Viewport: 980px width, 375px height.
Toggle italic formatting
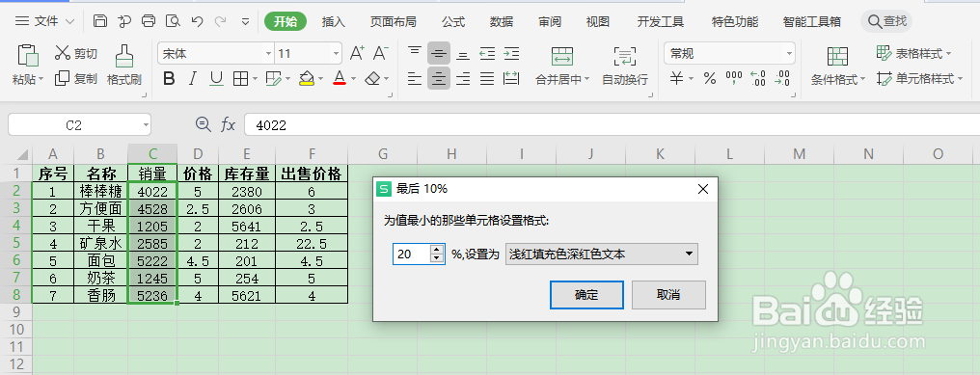tap(193, 79)
